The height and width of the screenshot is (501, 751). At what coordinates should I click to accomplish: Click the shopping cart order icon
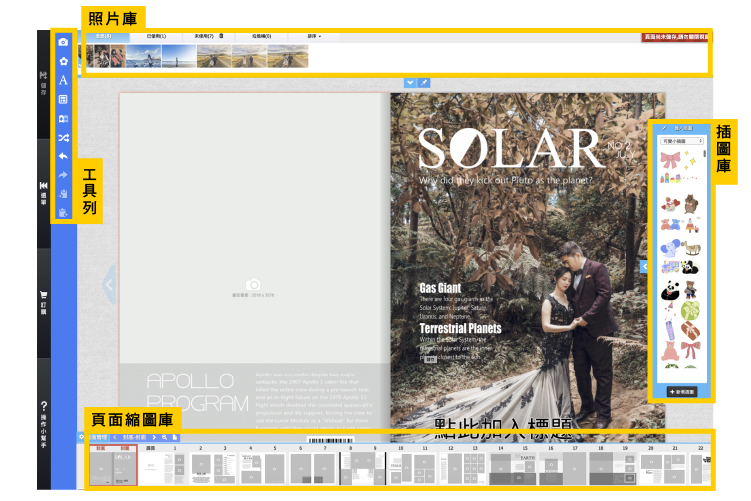(x=43, y=296)
